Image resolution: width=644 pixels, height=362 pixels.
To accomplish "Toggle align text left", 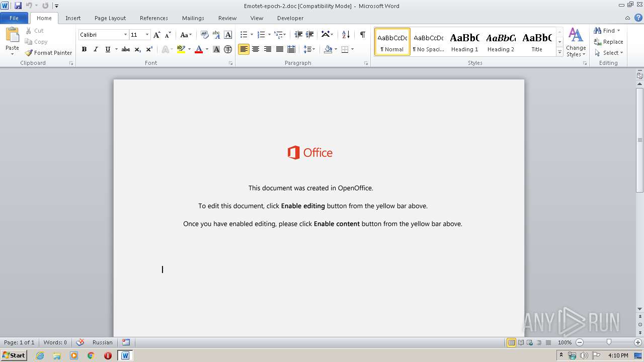I will coord(244,49).
